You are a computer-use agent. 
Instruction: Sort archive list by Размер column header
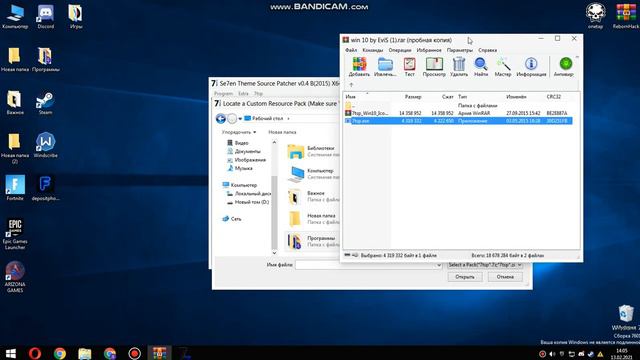tap(413, 97)
